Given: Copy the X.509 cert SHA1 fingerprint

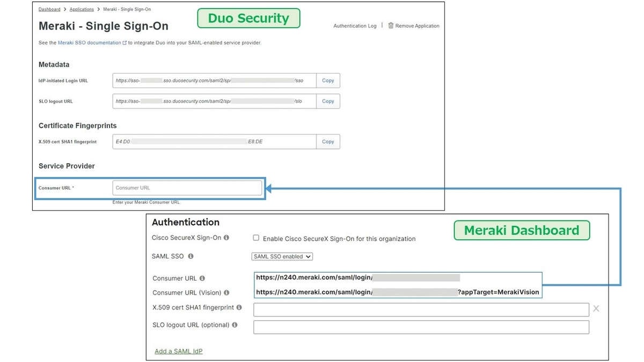Looking at the screenshot, I should 328,142.
